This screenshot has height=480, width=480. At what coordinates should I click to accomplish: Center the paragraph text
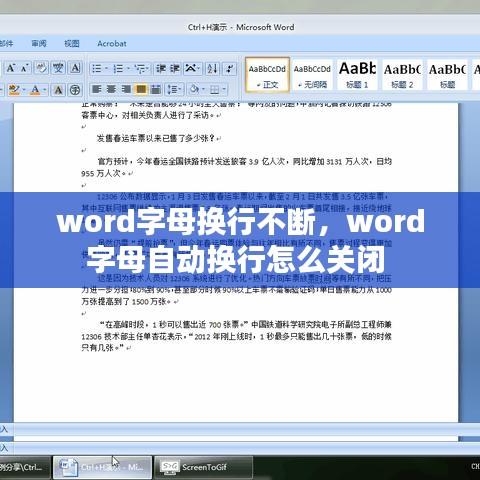(x=111, y=89)
